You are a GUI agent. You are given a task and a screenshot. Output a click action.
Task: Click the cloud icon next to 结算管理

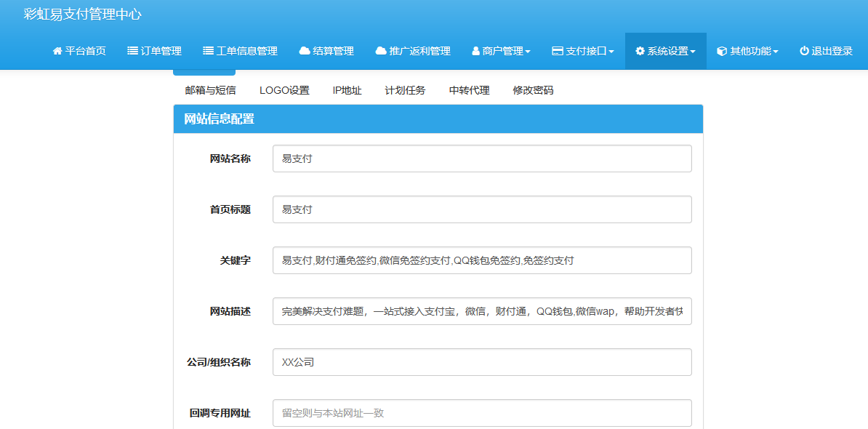(305, 51)
